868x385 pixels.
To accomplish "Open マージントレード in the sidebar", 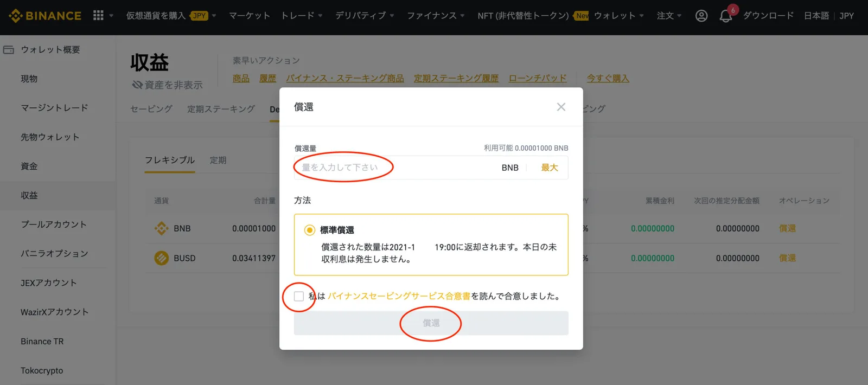I will pos(54,108).
